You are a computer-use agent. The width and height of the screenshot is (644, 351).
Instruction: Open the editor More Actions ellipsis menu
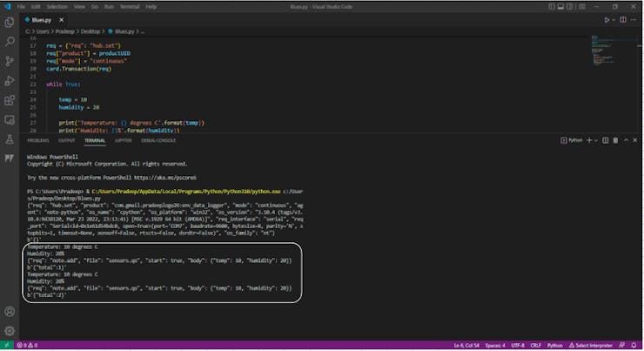point(633,19)
